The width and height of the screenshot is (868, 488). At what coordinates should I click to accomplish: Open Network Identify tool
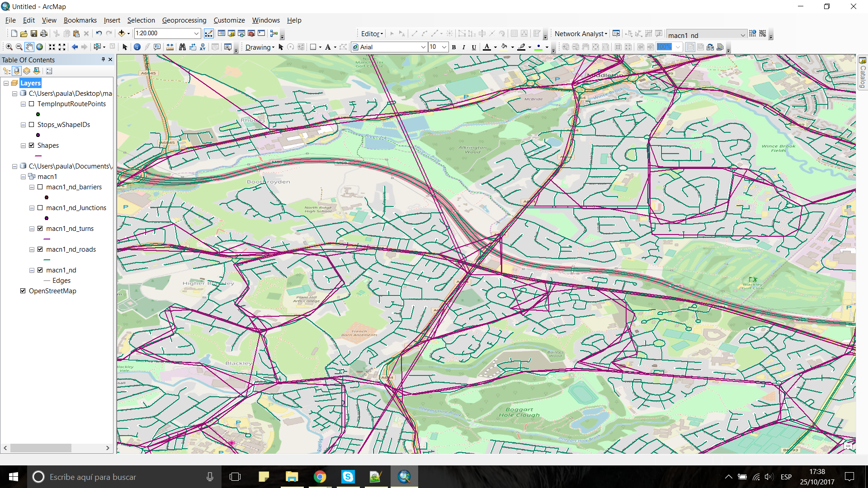point(753,33)
